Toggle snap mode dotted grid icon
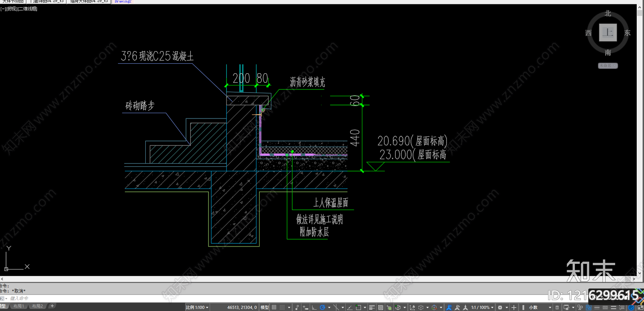 tap(282, 307)
